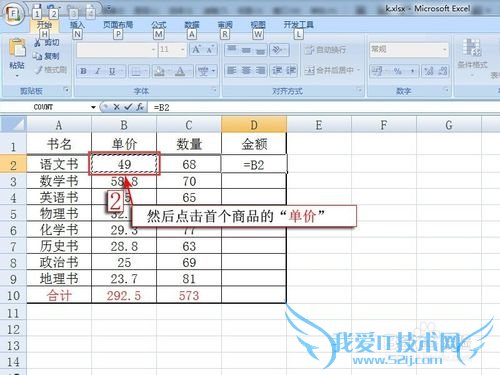Click the Cut (剪切) scissors button
The image size is (500, 375).
point(47,42)
